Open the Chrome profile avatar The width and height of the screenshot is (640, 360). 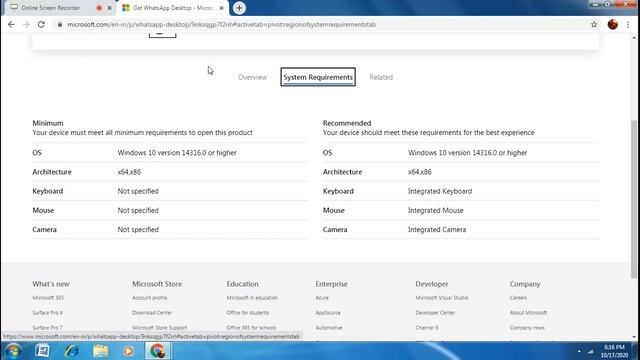click(x=612, y=24)
